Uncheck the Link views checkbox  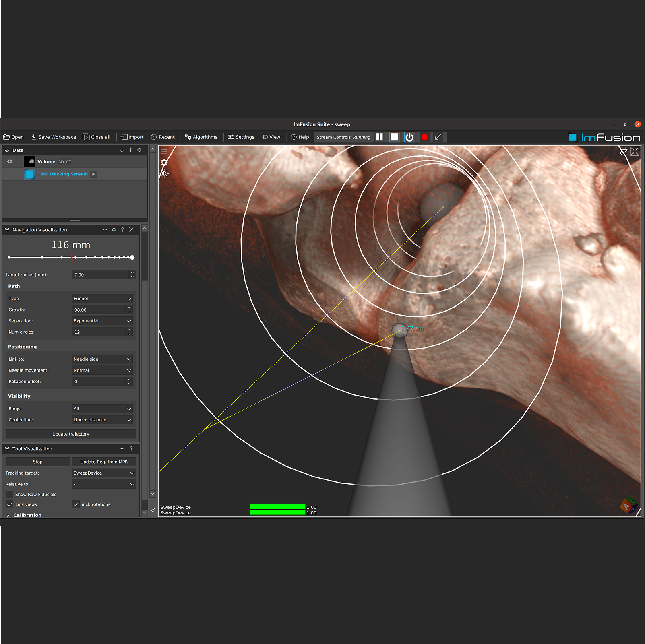(x=10, y=504)
